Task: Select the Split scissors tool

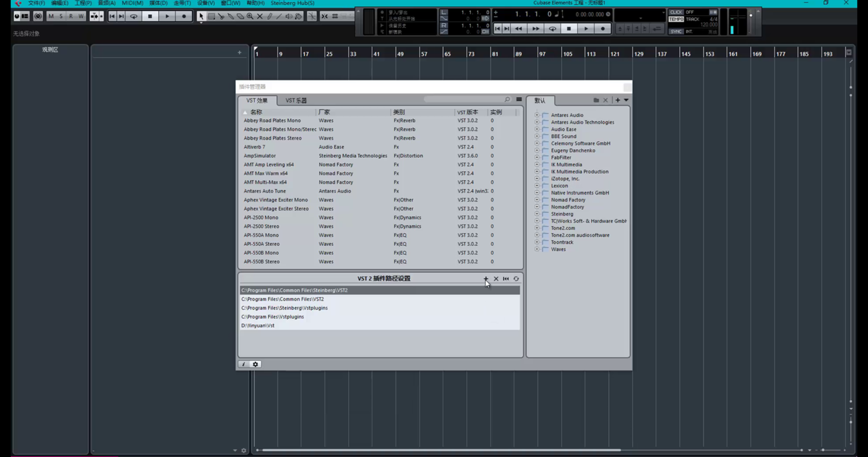Action: coord(221,16)
